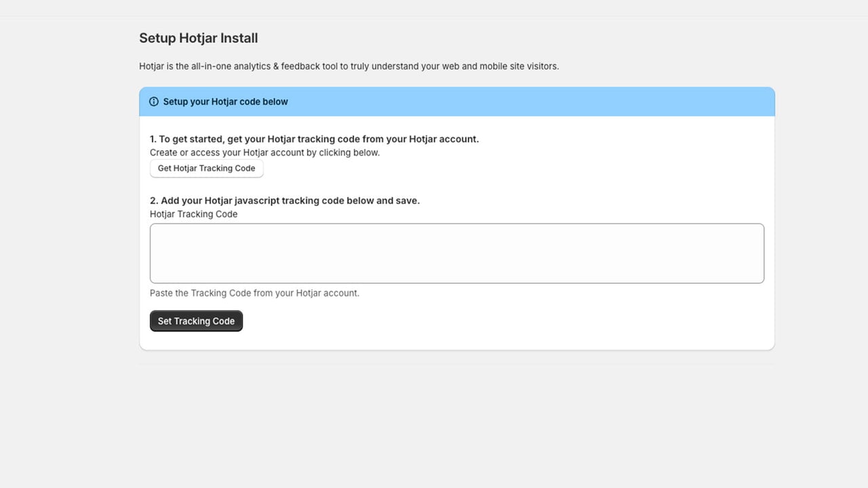Click the info icon in the blue banner
This screenshot has height=488, width=868.
154,102
